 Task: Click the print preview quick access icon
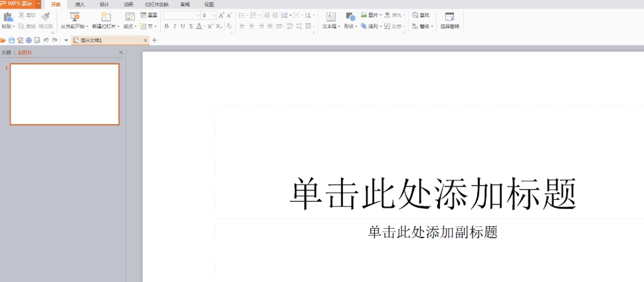pos(37,40)
